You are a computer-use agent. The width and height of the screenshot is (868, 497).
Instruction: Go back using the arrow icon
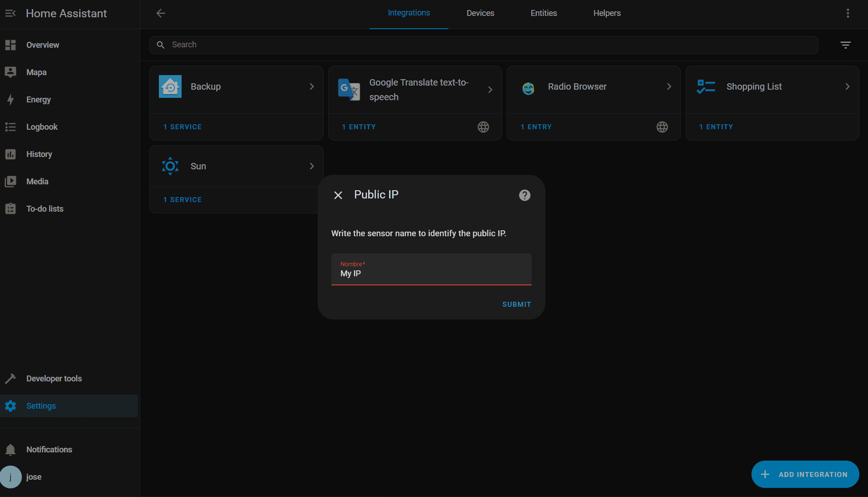point(161,13)
